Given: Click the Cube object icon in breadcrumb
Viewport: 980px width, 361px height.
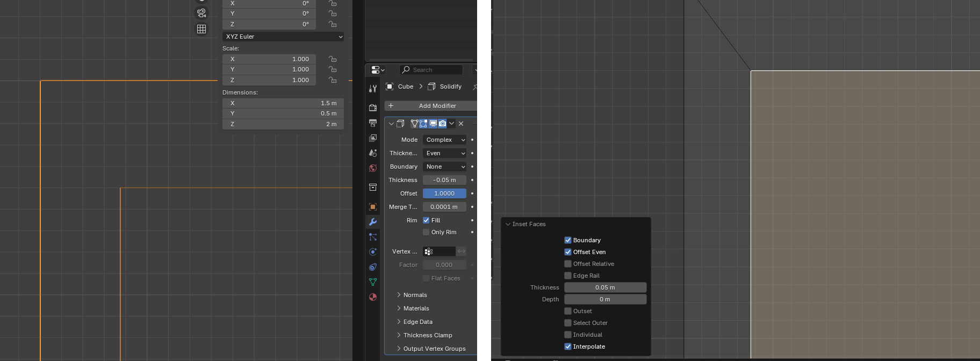Looking at the screenshot, I should tap(390, 86).
